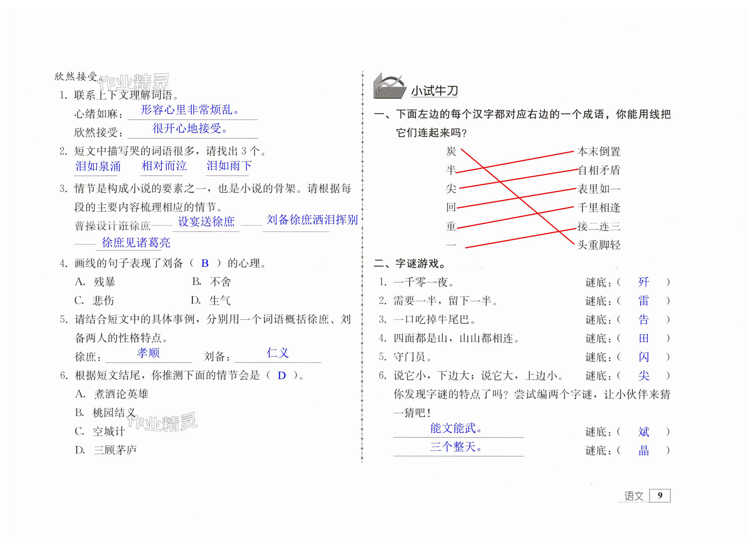The image size is (756, 546).
Task: Click the 小试牛刀 section heading
Action: coord(434,91)
